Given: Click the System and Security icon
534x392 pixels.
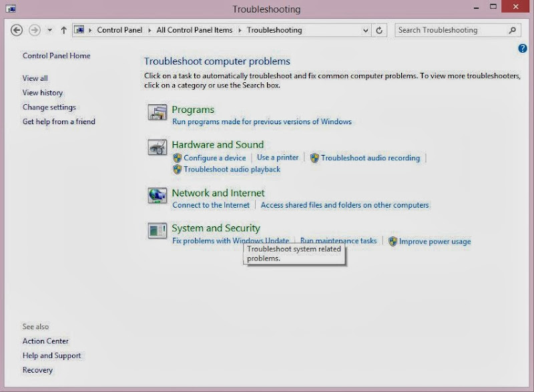Looking at the screenshot, I should pos(158,230).
